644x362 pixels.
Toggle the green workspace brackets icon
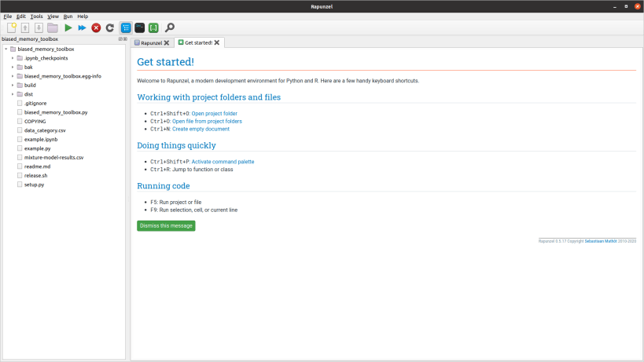(x=153, y=28)
